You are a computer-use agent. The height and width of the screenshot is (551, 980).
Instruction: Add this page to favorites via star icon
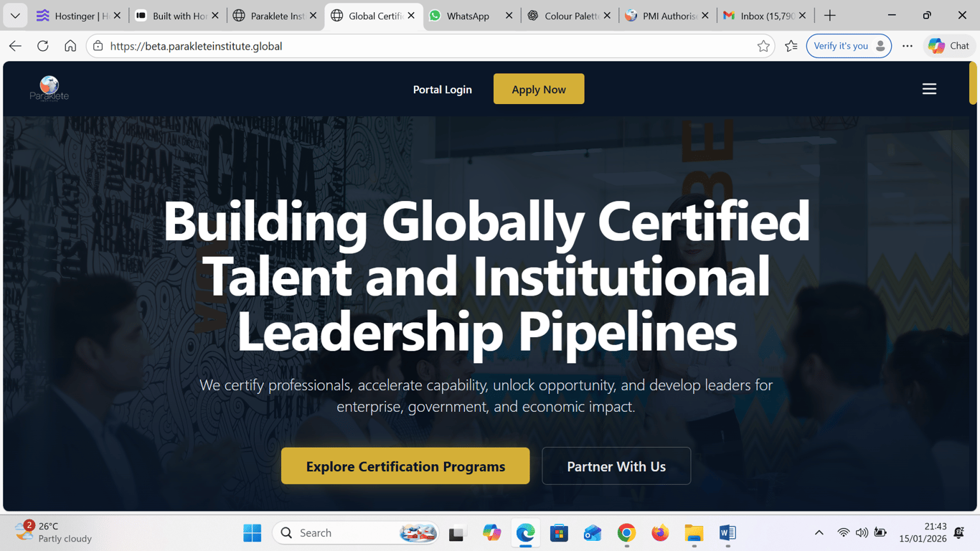[x=763, y=45]
